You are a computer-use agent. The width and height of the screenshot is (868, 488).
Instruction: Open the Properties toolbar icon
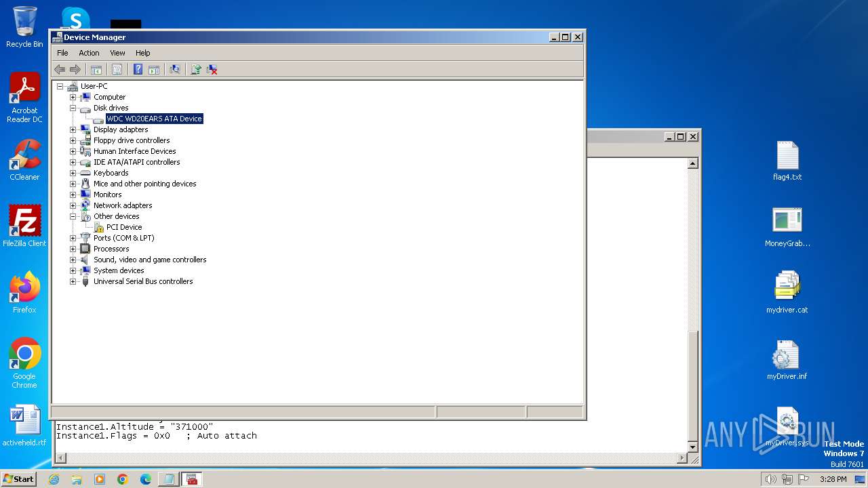(117, 69)
